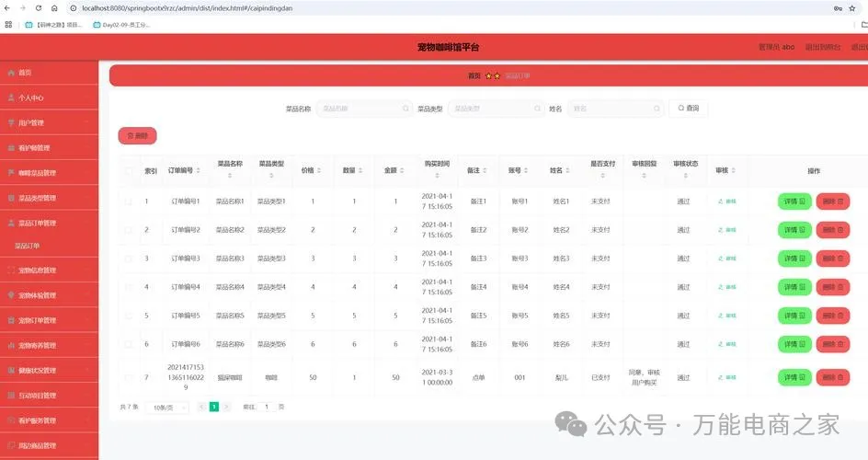This screenshot has height=460, width=868.
Task: Click the sort arrows beside 价格 column
Action: coord(320,170)
